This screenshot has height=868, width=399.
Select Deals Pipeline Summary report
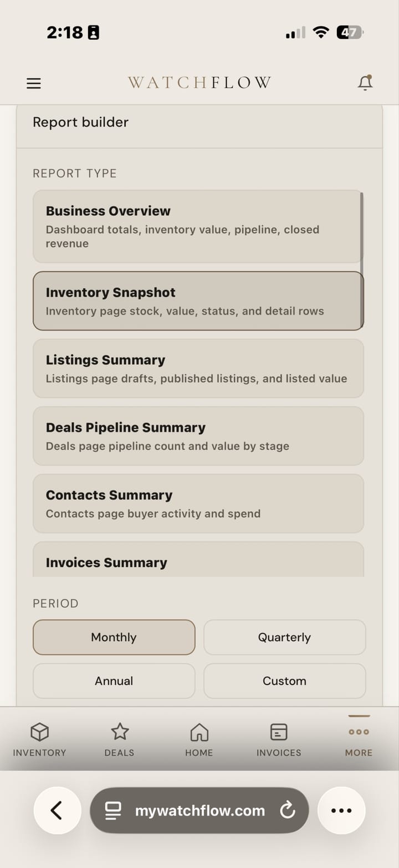(197, 436)
